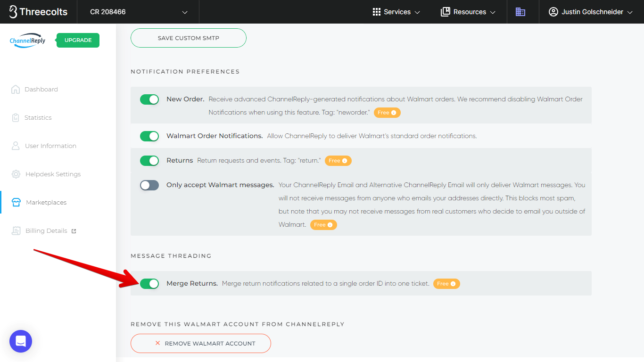Click the 'Return requests and events' description text
The width and height of the screenshot is (644, 362).
pos(259,161)
